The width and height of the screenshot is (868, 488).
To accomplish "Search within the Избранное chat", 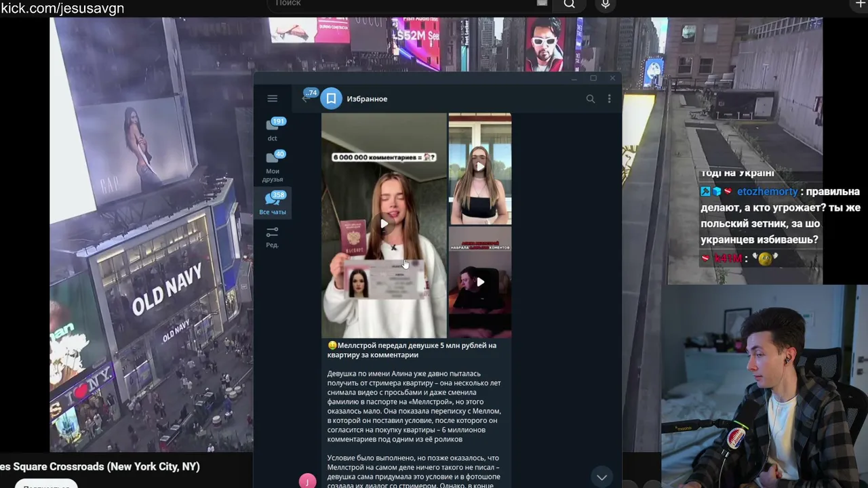I will tap(591, 99).
